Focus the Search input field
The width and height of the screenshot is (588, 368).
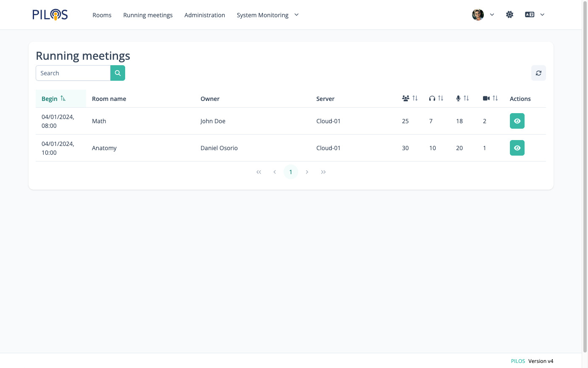click(73, 73)
